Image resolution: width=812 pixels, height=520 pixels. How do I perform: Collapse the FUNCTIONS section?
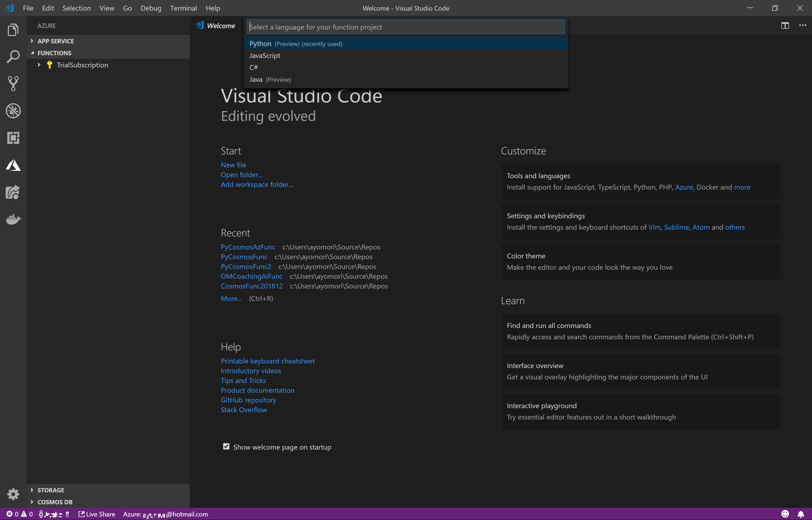tap(54, 53)
